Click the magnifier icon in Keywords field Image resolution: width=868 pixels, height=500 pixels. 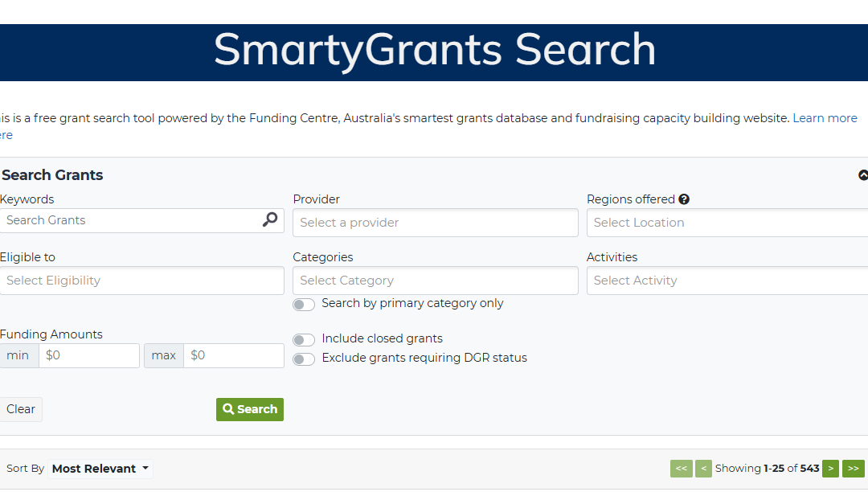pyautogui.click(x=270, y=219)
